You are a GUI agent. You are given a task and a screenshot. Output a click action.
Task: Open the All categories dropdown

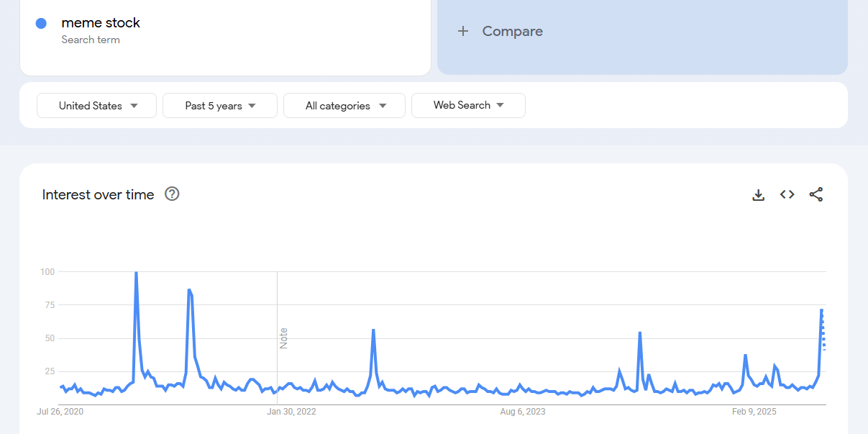point(344,105)
